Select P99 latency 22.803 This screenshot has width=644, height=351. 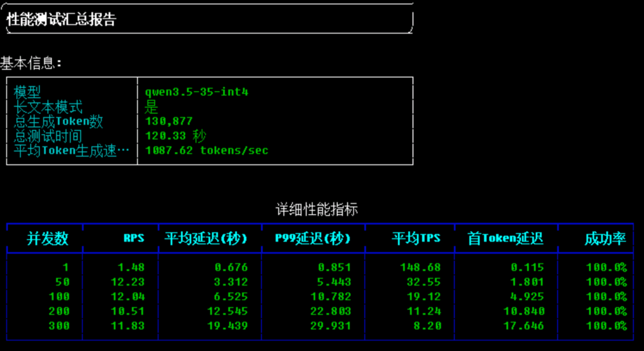pos(331,311)
